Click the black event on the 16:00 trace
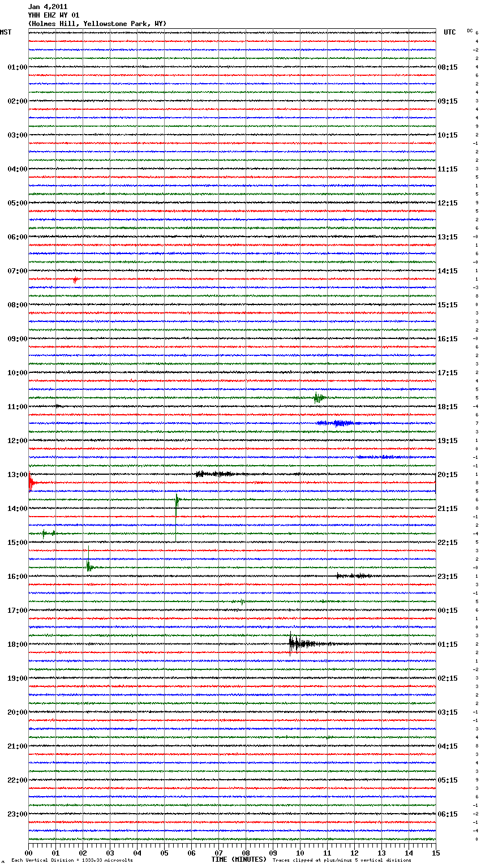This screenshot has height=868, width=481. click(354, 576)
